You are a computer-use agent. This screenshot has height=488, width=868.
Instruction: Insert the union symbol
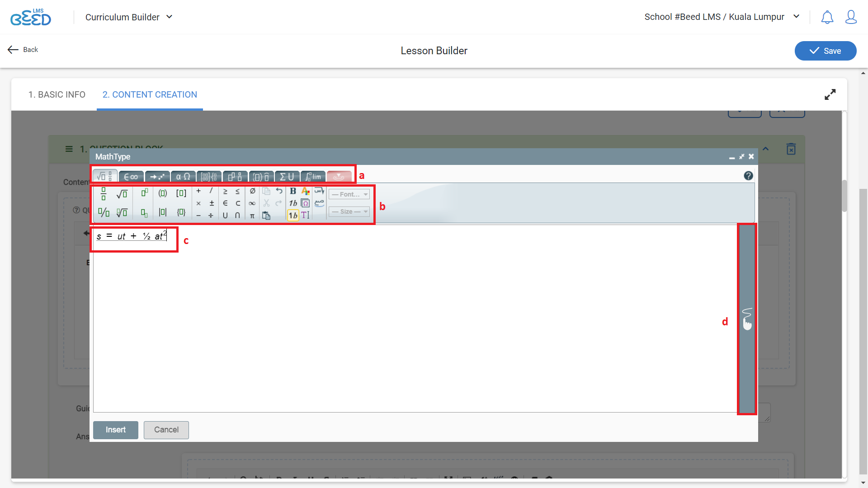click(225, 216)
